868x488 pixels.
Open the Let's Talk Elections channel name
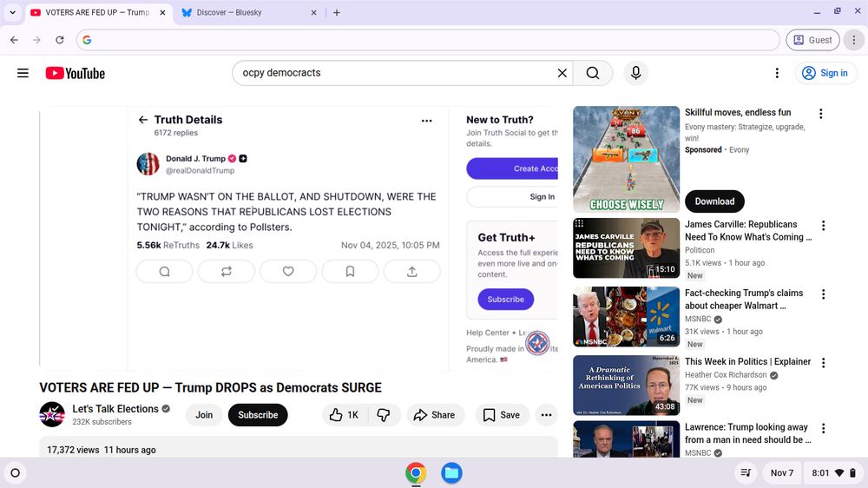(115, 409)
